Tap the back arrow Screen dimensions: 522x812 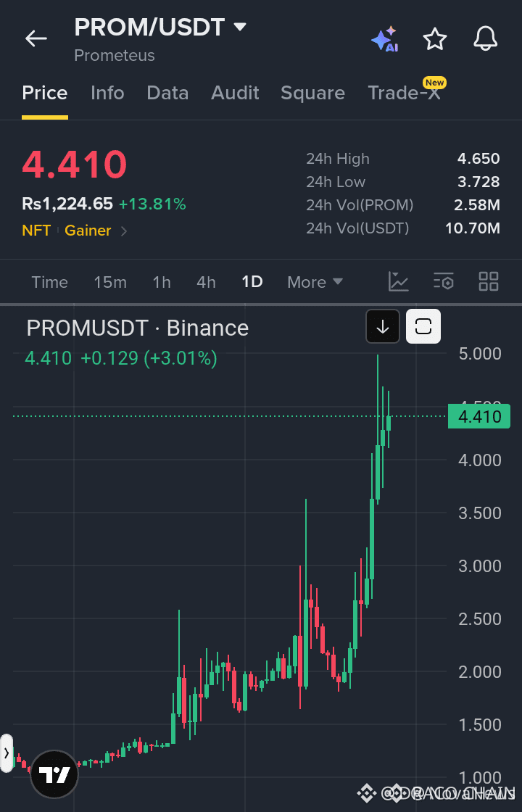[36, 38]
